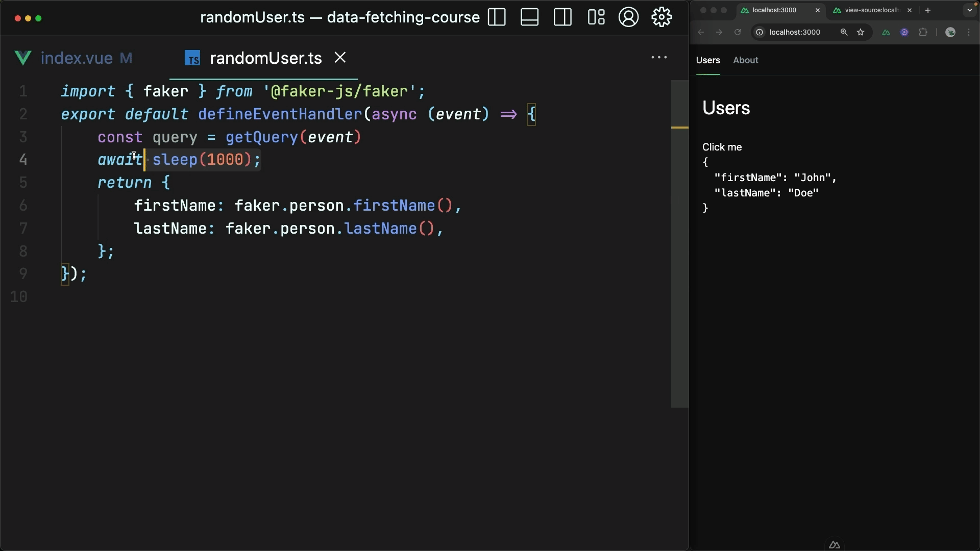Viewport: 980px width, 551px height.
Task: Open the purple circular extension icon
Action: pos(904,32)
